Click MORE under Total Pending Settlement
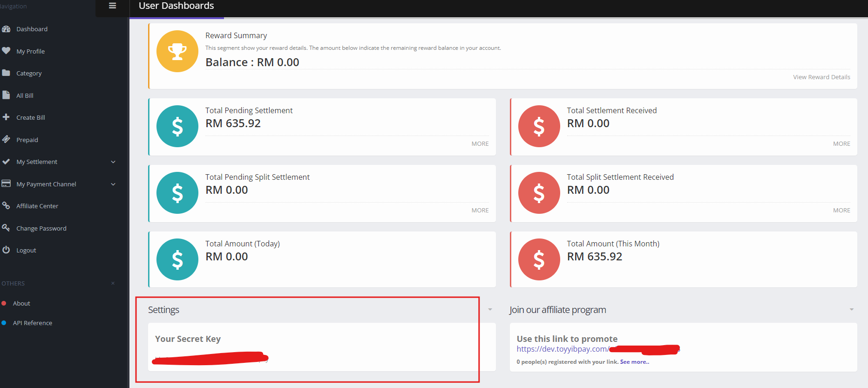 pos(480,144)
